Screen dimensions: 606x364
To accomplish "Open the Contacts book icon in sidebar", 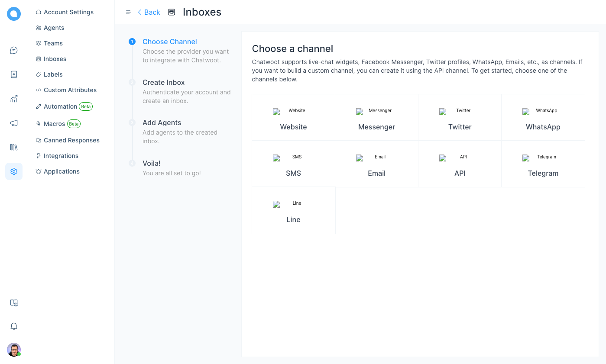I will point(13,74).
